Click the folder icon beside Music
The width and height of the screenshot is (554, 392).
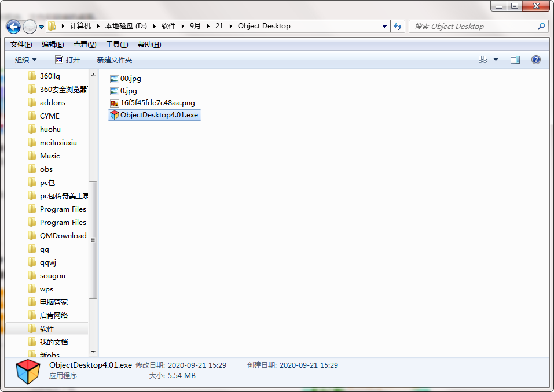coord(32,156)
